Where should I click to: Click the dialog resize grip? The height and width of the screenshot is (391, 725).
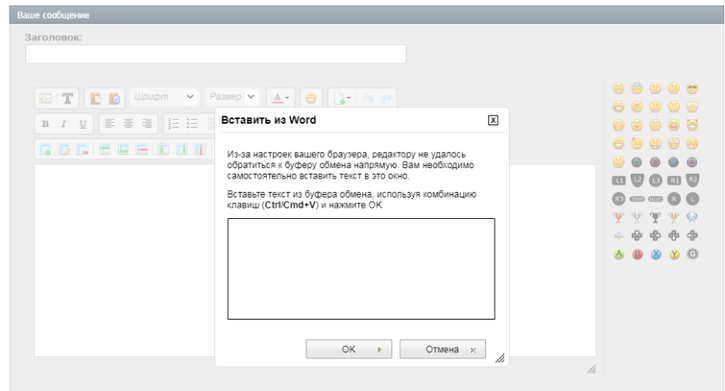point(500,358)
